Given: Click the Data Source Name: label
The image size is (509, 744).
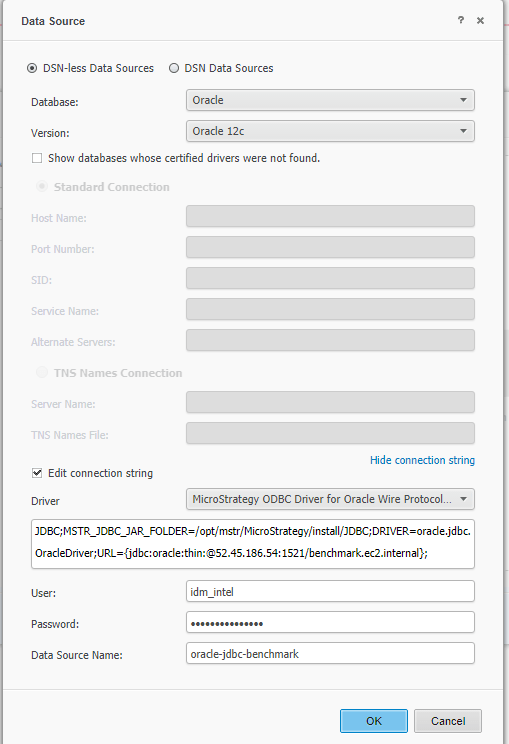Looking at the screenshot, I should tap(77, 655).
